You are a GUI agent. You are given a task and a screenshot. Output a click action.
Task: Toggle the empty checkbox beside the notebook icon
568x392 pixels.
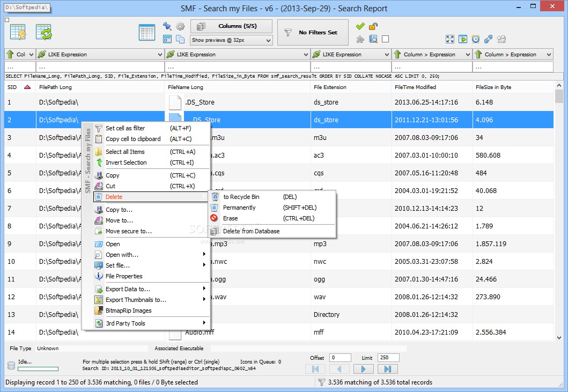386,39
